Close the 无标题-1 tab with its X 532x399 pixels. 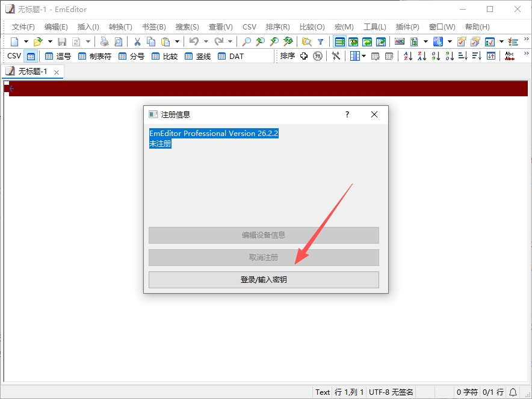point(57,72)
